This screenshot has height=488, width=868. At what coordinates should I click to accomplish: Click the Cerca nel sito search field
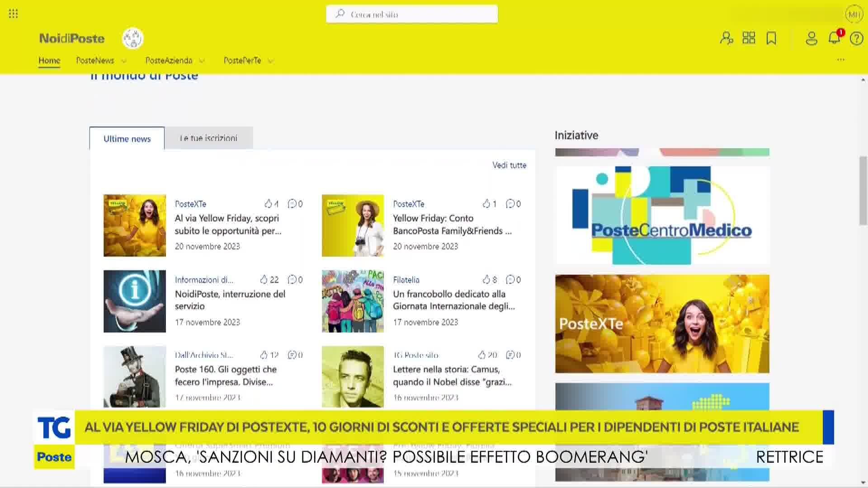click(412, 14)
